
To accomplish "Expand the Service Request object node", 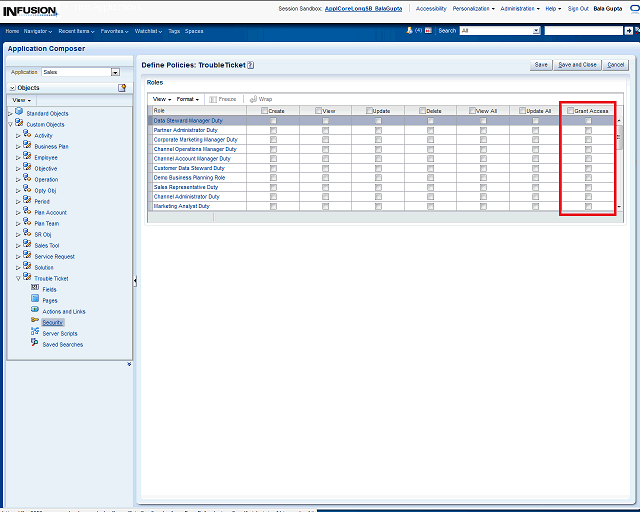I will [17, 256].
